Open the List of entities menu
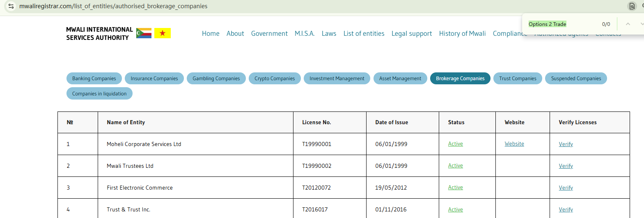Screen dimensions: 644x218 364,34
